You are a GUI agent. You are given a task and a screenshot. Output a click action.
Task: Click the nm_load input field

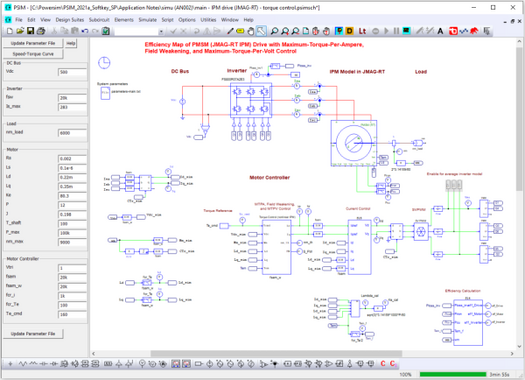[x=72, y=133]
